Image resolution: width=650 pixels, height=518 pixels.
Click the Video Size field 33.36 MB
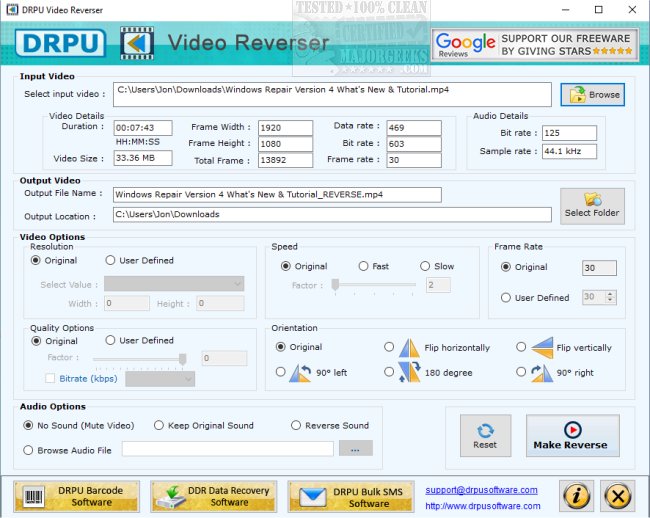coord(143,158)
